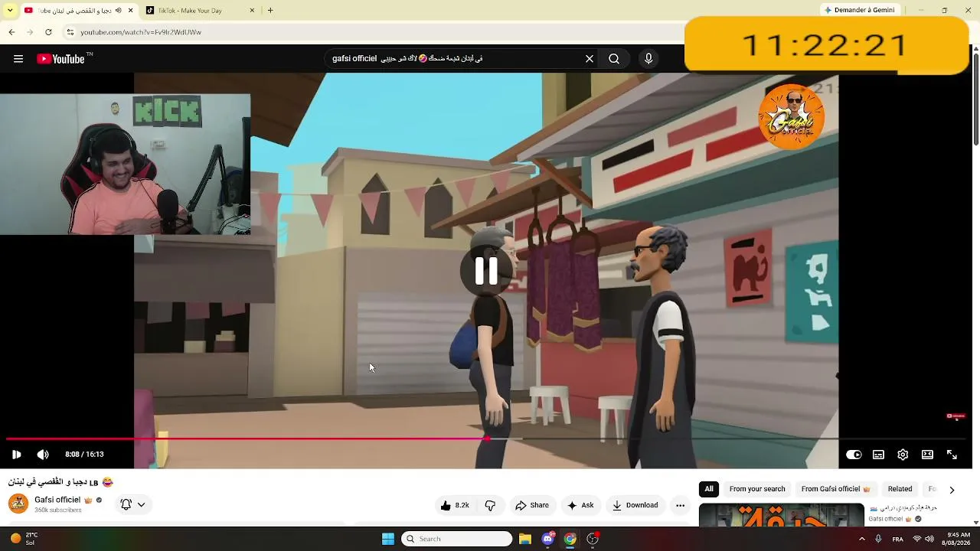Screen dimensions: 980x551
Task: Open the player settings gear
Action: coord(903,455)
